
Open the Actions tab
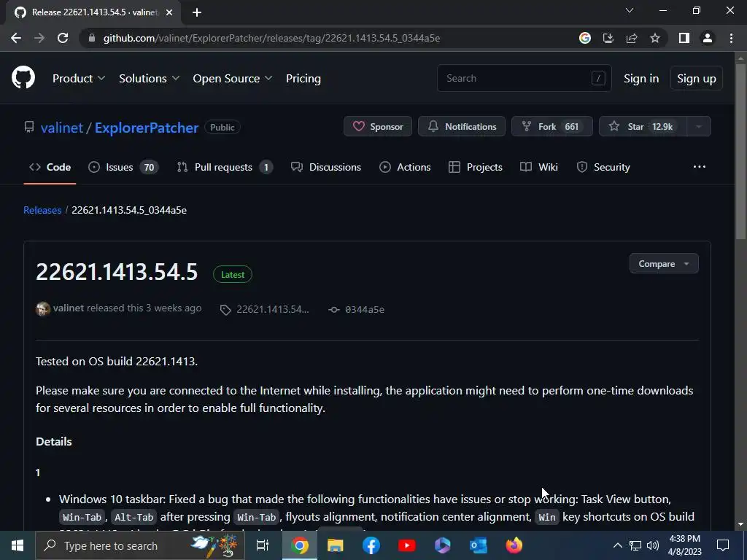pyautogui.click(x=405, y=167)
